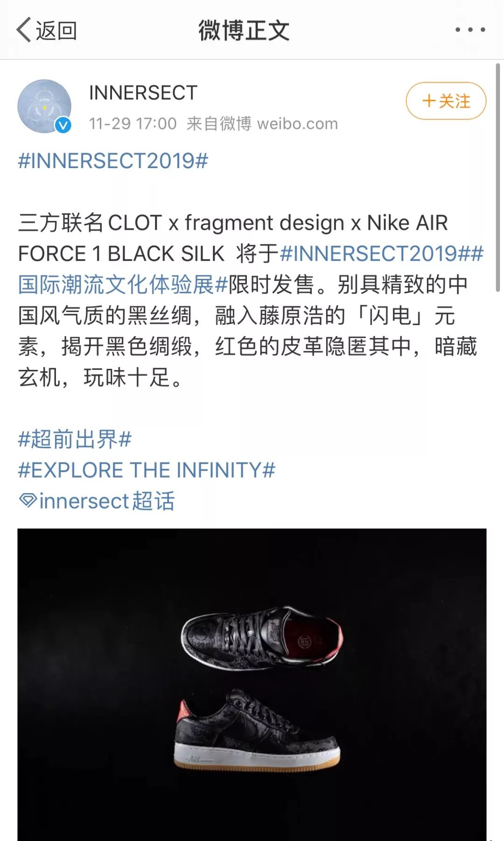504x841 pixels.
Task: Go back via 返回 label
Action: (56, 31)
